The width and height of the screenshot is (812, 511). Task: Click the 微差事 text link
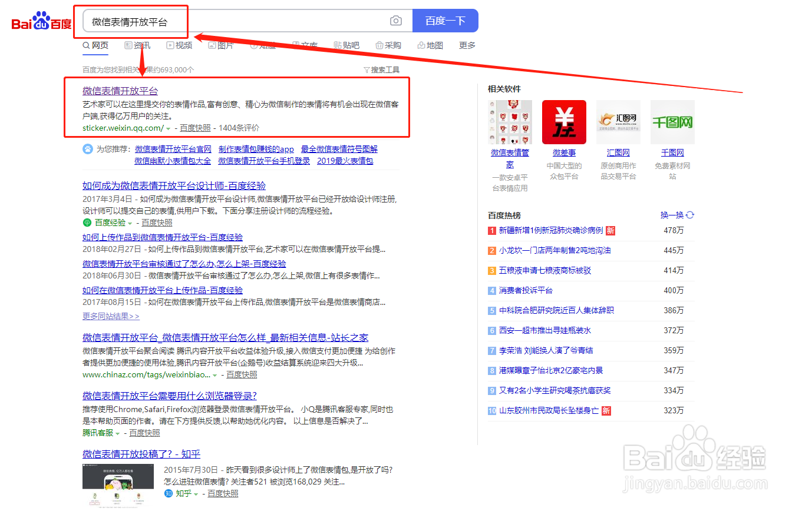(564, 152)
